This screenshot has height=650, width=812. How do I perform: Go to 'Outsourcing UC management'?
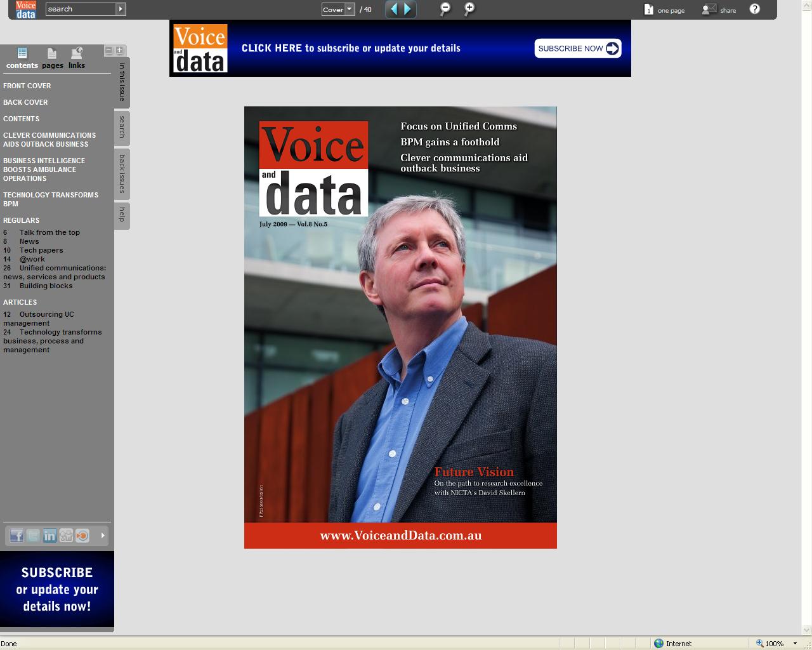[39, 319]
